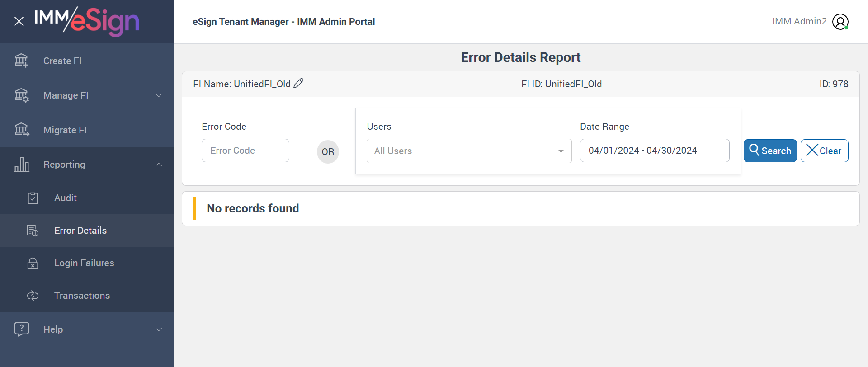
Task: Open the Error Details report page
Action: point(80,231)
